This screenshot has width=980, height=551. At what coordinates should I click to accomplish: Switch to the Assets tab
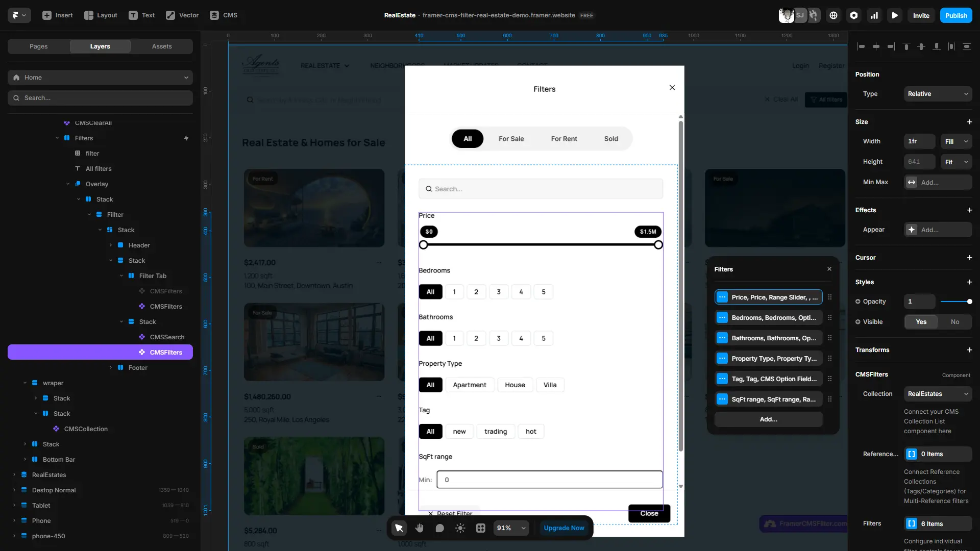162,46
